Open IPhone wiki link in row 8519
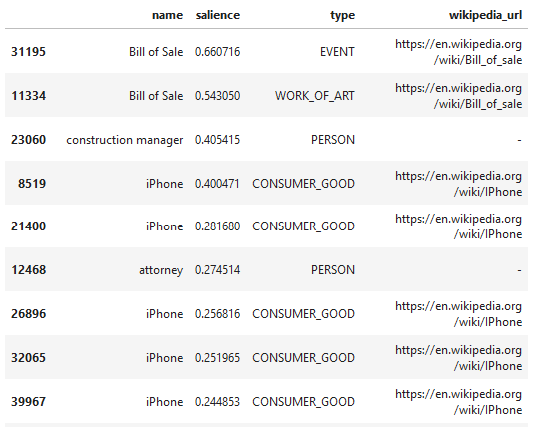 click(x=459, y=184)
